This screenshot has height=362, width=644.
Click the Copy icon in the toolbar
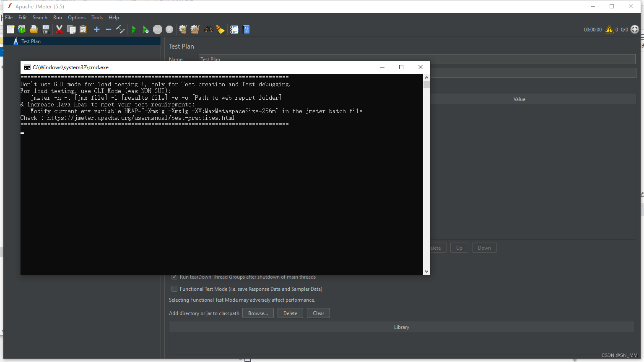pyautogui.click(x=71, y=29)
